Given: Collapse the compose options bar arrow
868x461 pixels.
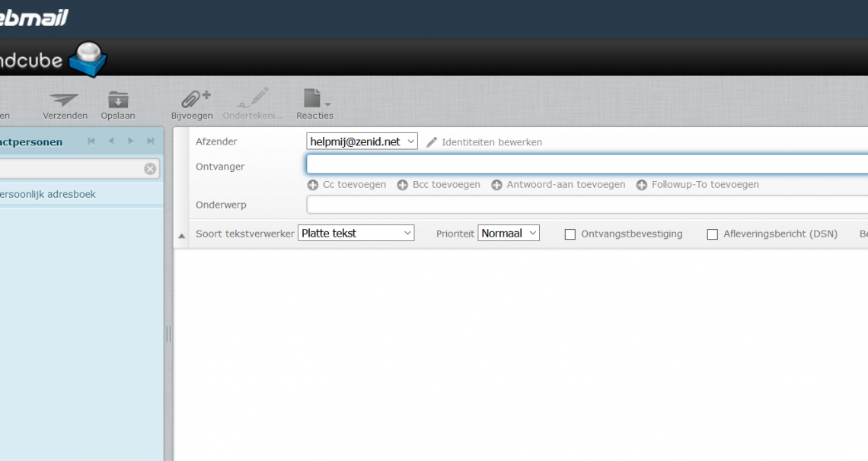Looking at the screenshot, I should click(181, 236).
